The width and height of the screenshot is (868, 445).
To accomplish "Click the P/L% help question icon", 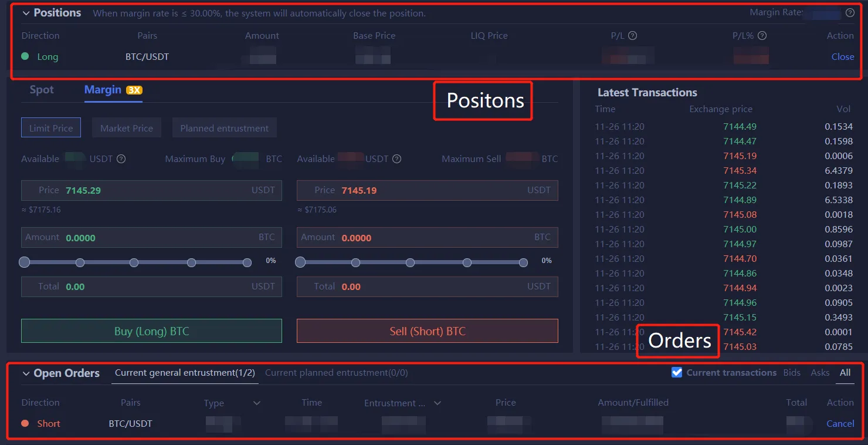I will tap(762, 36).
